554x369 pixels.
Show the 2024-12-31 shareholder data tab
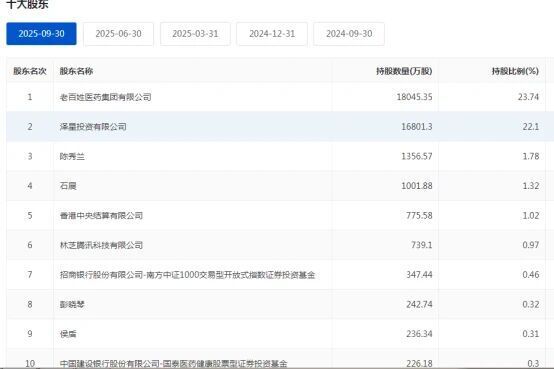point(272,34)
